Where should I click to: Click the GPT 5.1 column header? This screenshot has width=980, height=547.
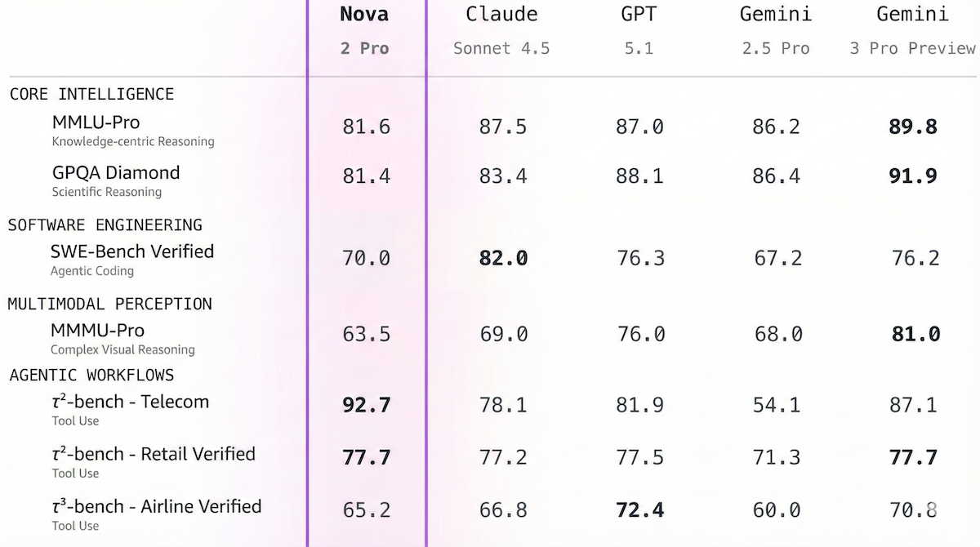click(x=639, y=30)
